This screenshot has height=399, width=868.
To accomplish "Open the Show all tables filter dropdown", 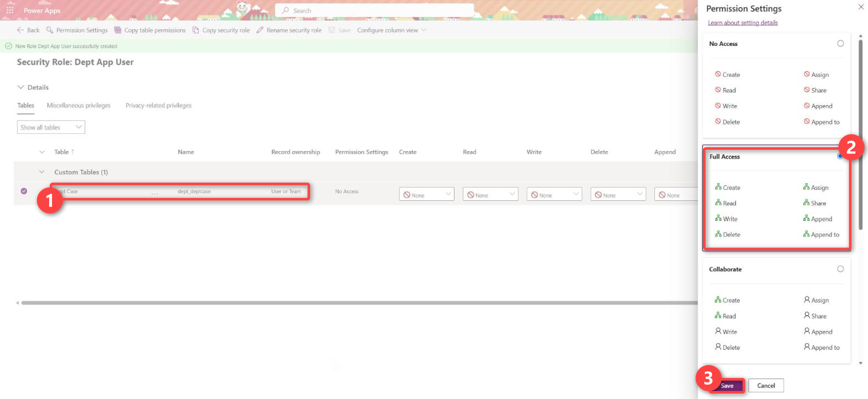I will (51, 127).
